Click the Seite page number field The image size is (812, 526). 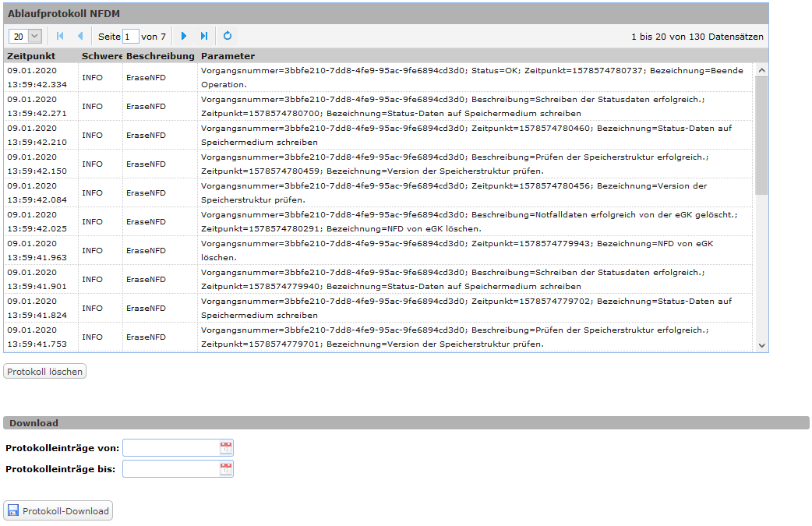point(131,37)
